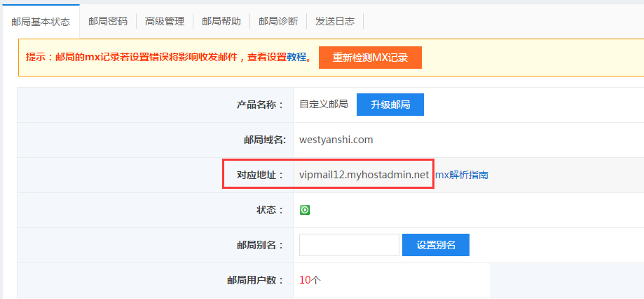Open the 高级管理 tab
The image size is (644, 299).
[165, 22]
